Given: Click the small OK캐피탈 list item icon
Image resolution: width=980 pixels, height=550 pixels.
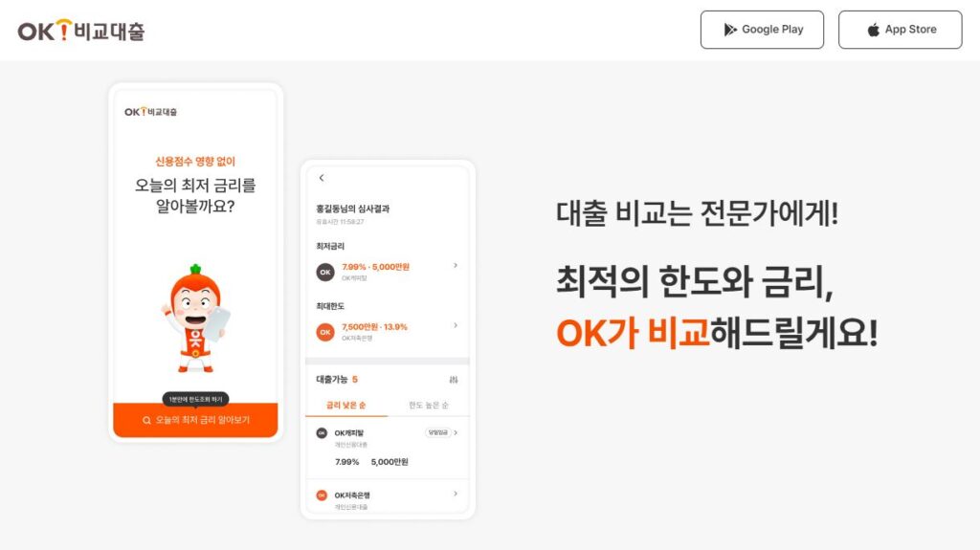Looking at the screenshot, I should (x=322, y=432).
